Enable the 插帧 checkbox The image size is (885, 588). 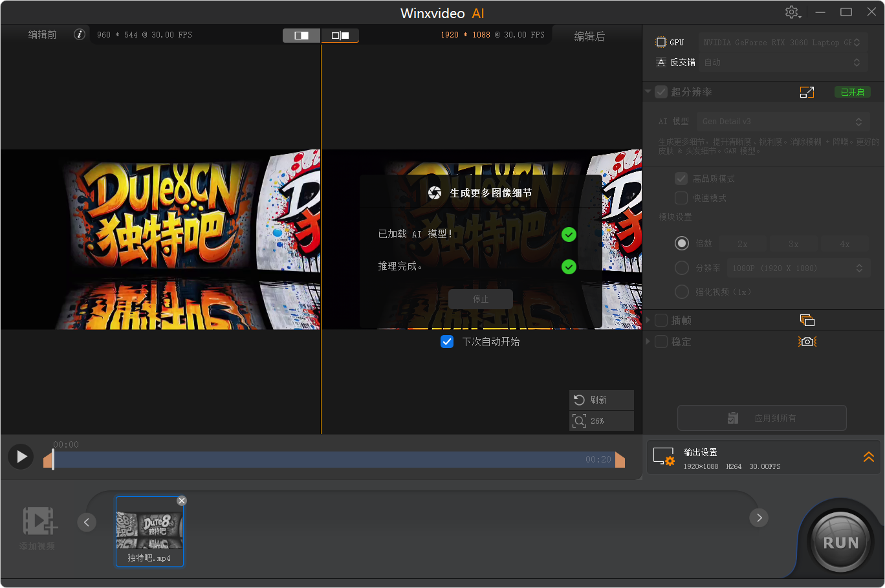(x=661, y=320)
